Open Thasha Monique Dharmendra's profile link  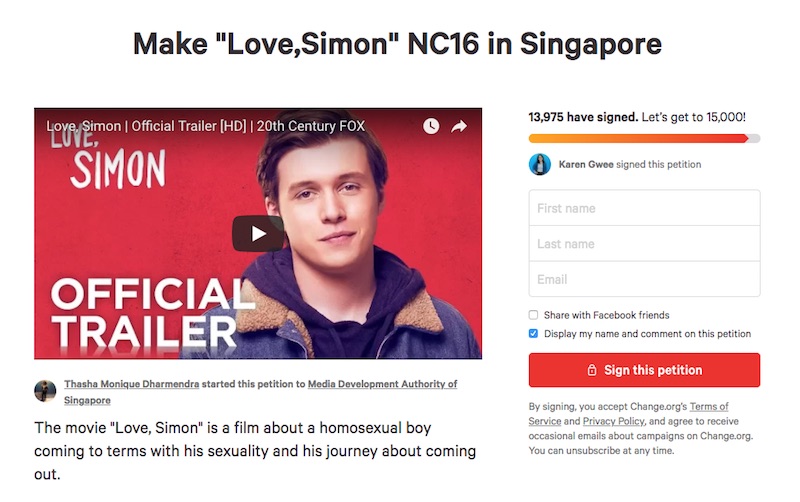coord(132,384)
